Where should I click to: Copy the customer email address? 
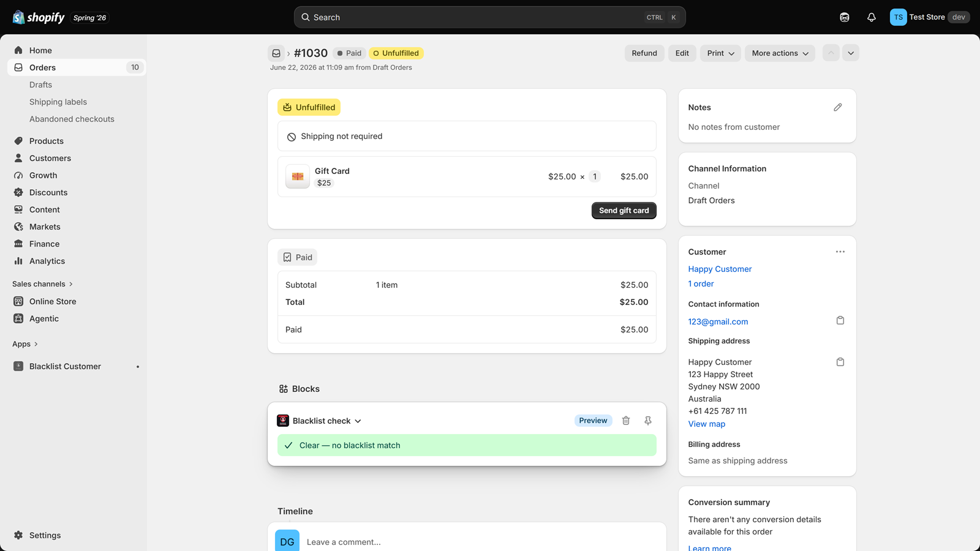tap(840, 320)
